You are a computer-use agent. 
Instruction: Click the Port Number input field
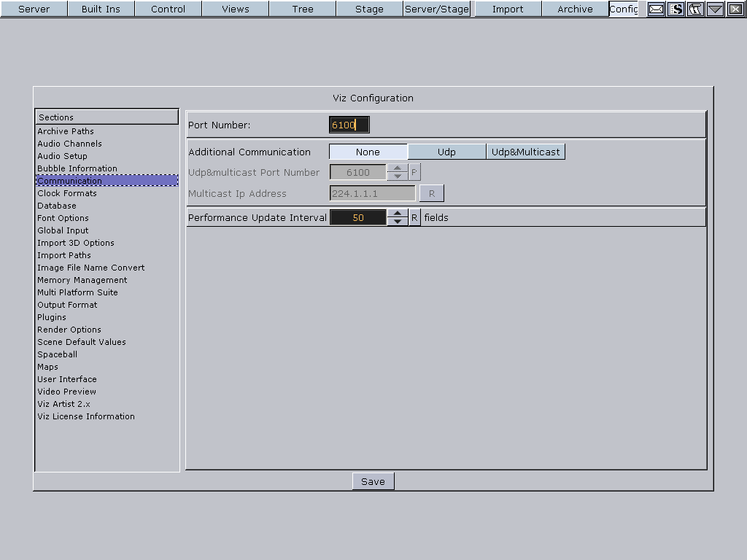349,125
